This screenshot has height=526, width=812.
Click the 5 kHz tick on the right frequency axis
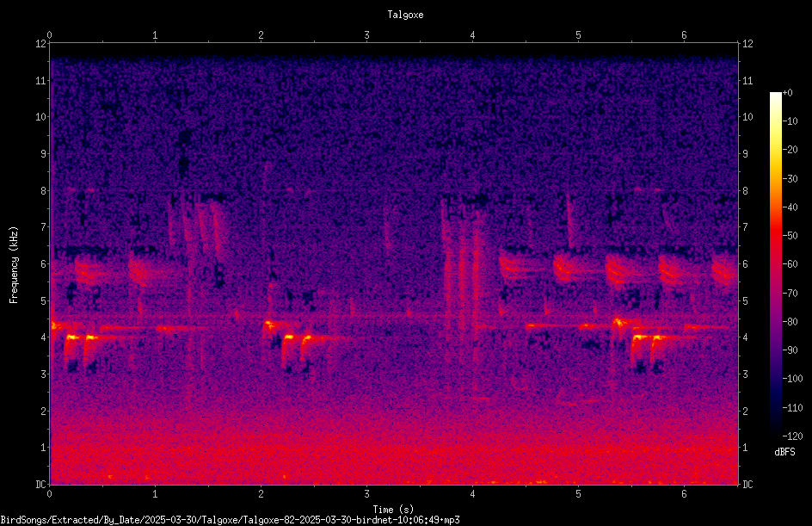(745, 300)
